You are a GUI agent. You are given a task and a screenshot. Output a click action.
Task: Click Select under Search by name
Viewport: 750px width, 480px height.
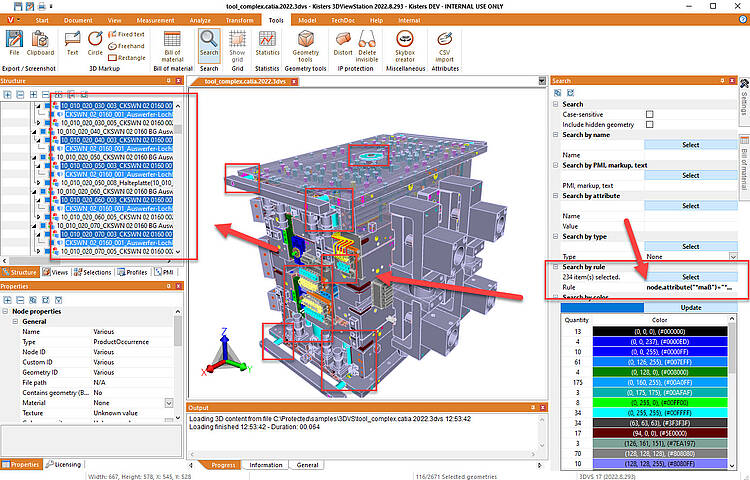pos(690,145)
